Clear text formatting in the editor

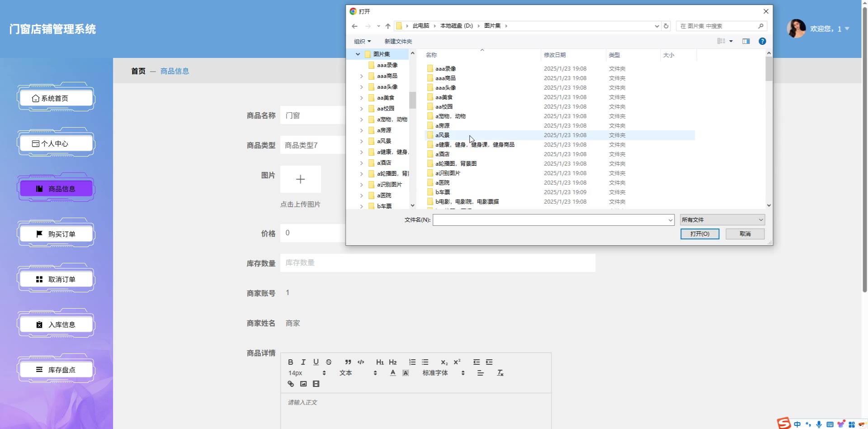pos(500,373)
